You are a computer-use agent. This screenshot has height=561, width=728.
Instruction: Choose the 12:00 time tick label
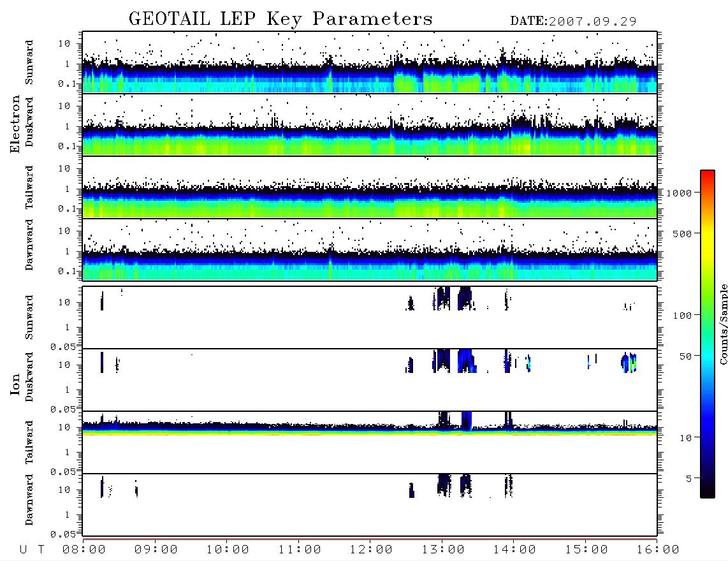click(371, 550)
